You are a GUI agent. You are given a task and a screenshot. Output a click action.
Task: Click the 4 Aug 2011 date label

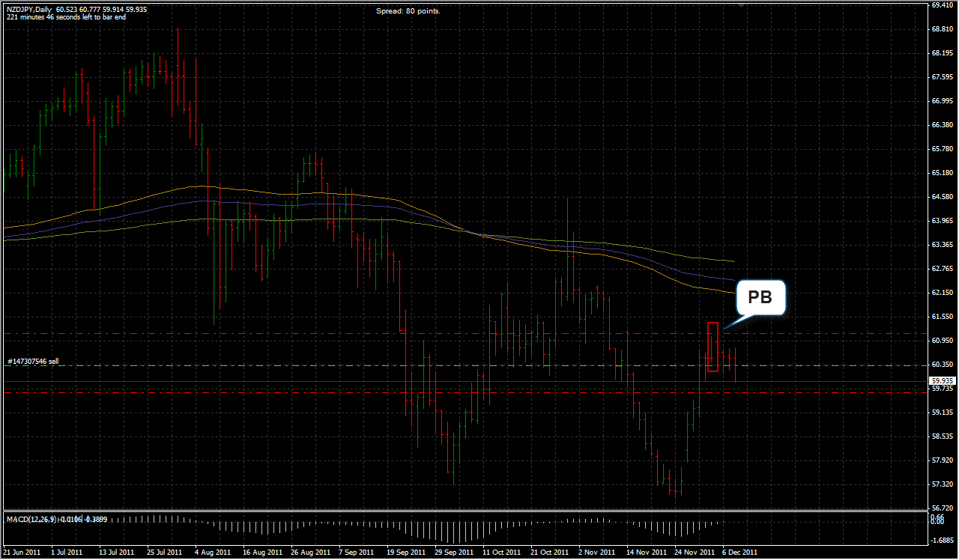pos(214,553)
